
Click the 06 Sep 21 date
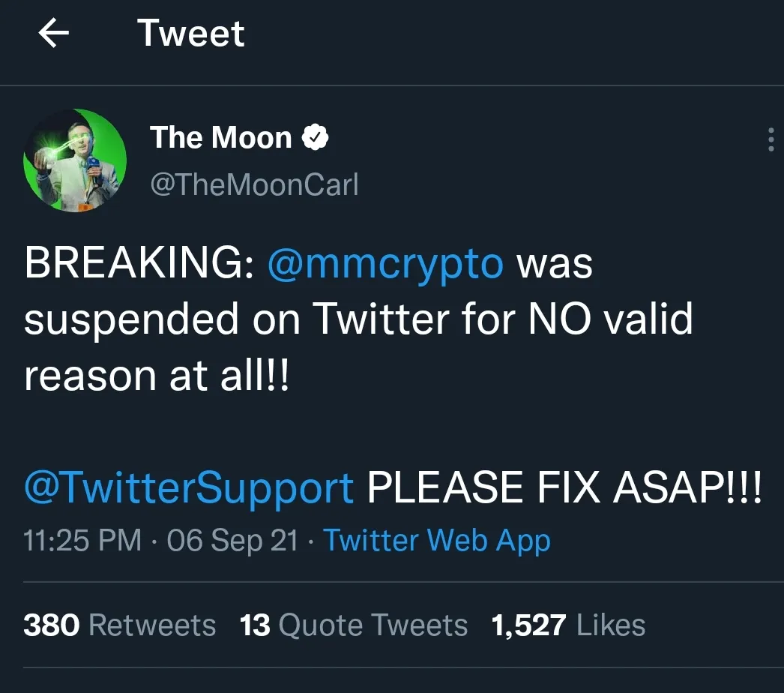(232, 541)
